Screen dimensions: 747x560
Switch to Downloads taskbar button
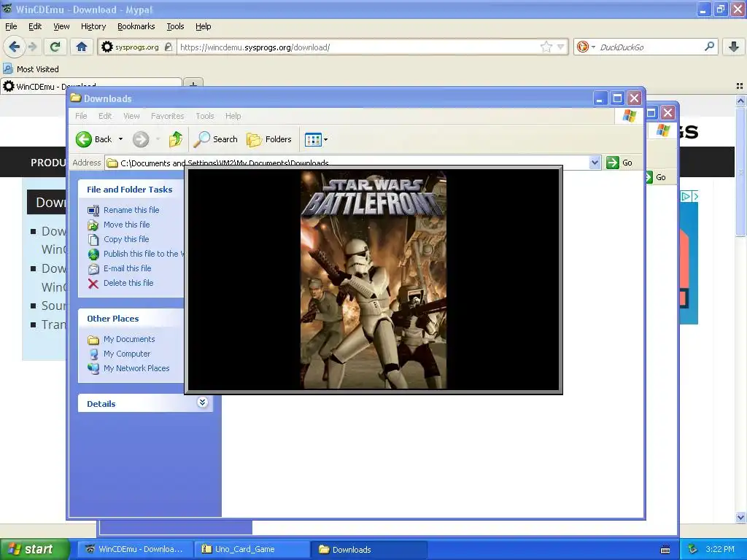point(368,549)
